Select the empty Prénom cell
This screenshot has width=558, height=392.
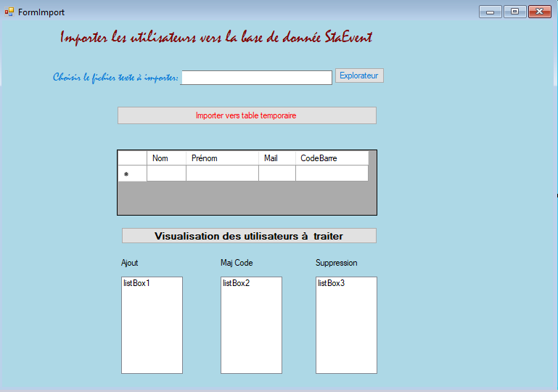coord(222,173)
